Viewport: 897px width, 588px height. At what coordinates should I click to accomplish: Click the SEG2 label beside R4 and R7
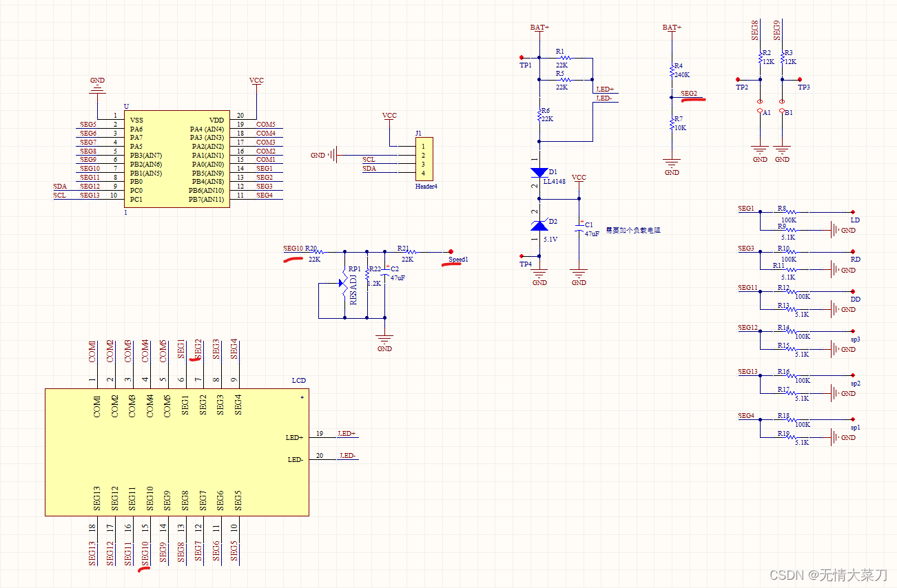[688, 94]
